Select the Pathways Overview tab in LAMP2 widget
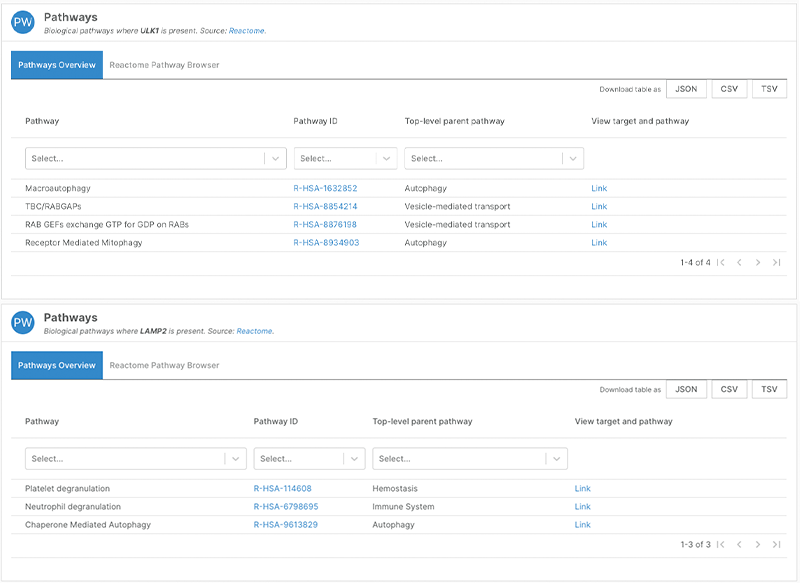This screenshot has height=583, width=800. coord(56,365)
